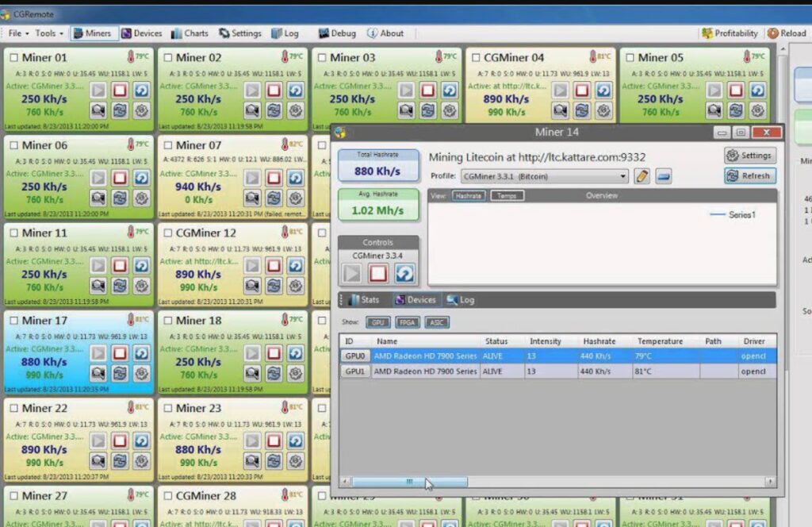The height and width of the screenshot is (527, 812).
Task: Restart Miner 17 using restart icon
Action: click(141, 353)
